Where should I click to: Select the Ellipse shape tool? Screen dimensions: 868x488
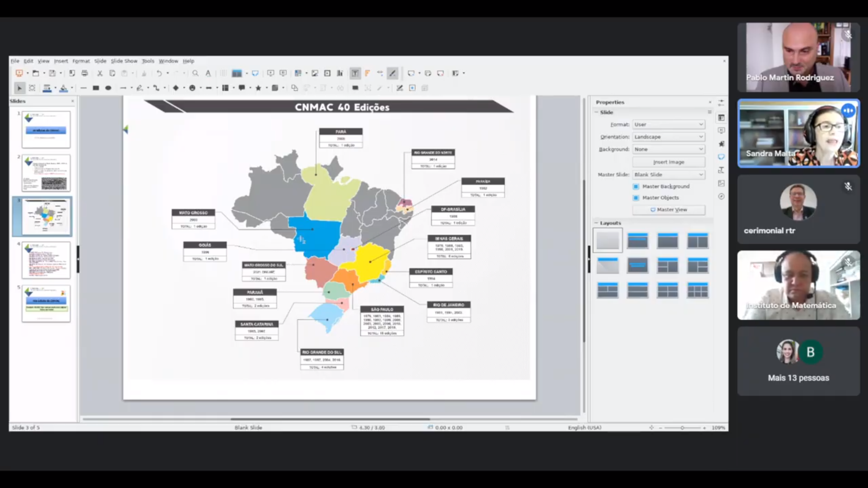pos(108,88)
